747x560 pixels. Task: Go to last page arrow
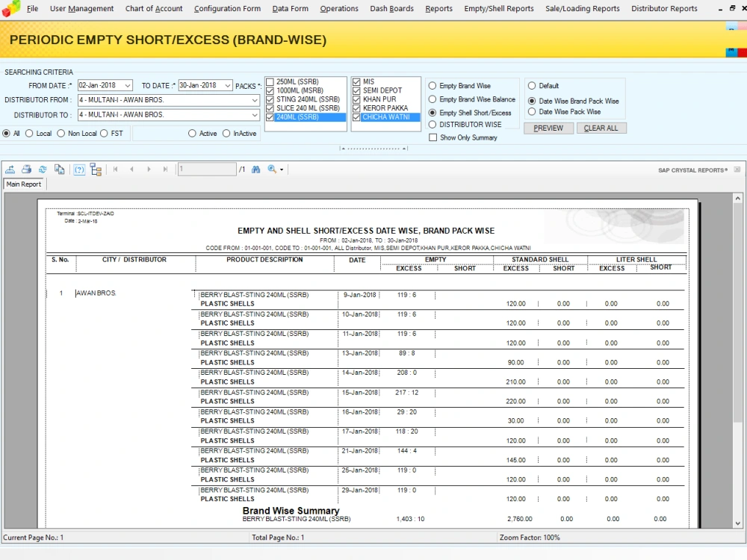pos(165,169)
